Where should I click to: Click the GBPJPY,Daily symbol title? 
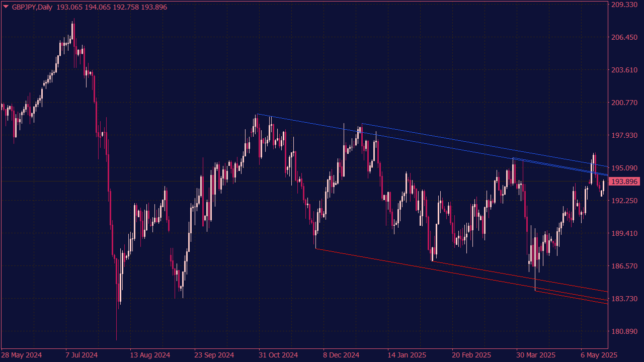(33, 7)
